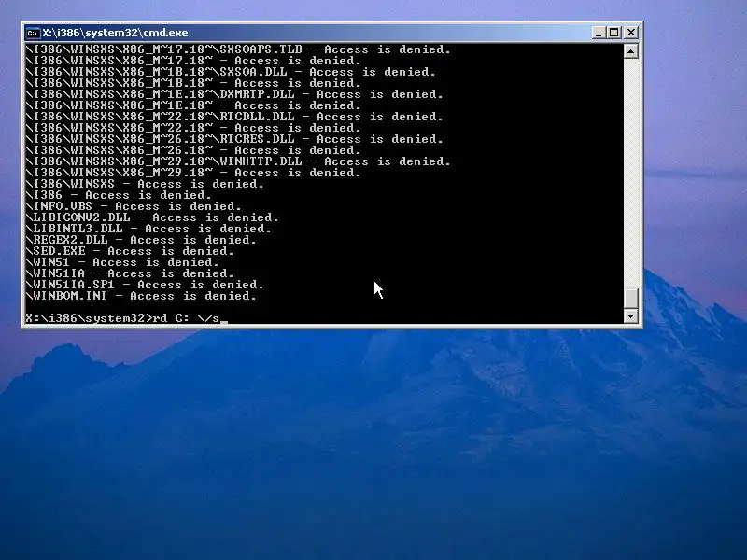
Task: Click the WINHTTP.DLL access denied line
Action: (238, 161)
